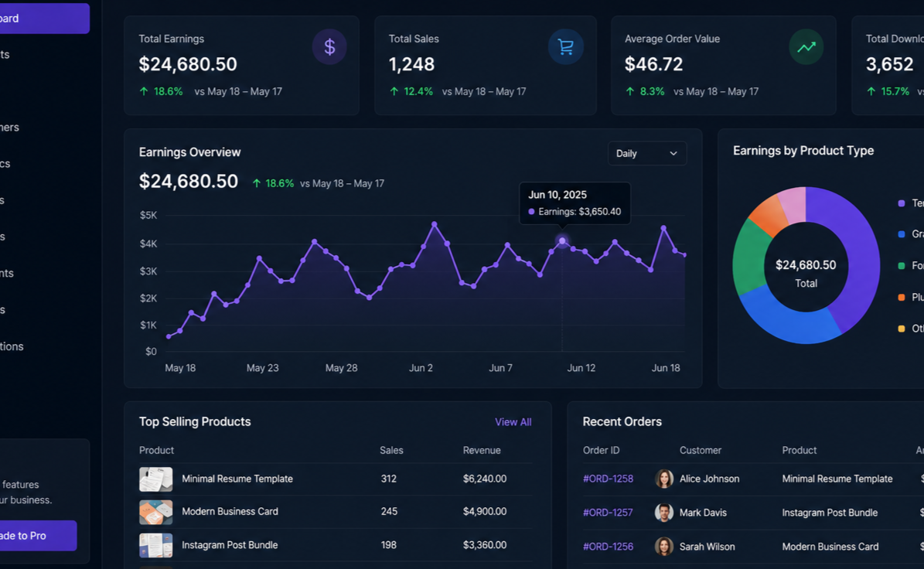Open order #ORD-1258
The height and width of the screenshot is (569, 924).
coord(609,479)
